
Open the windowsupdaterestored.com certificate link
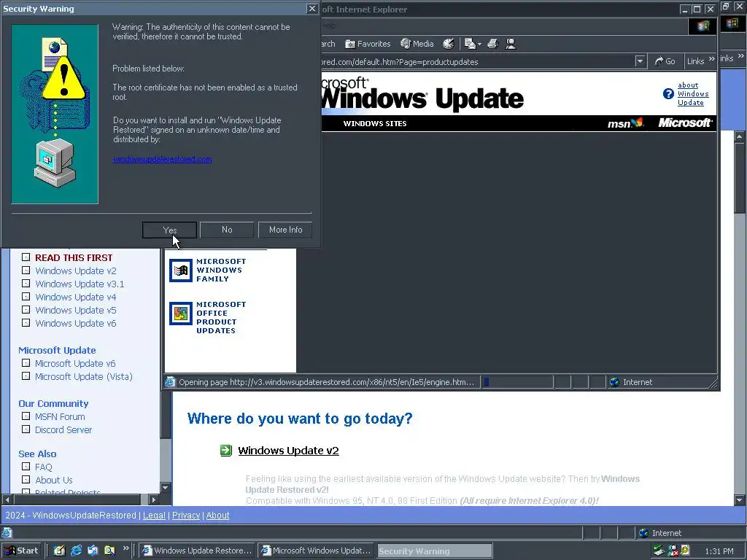click(163, 159)
